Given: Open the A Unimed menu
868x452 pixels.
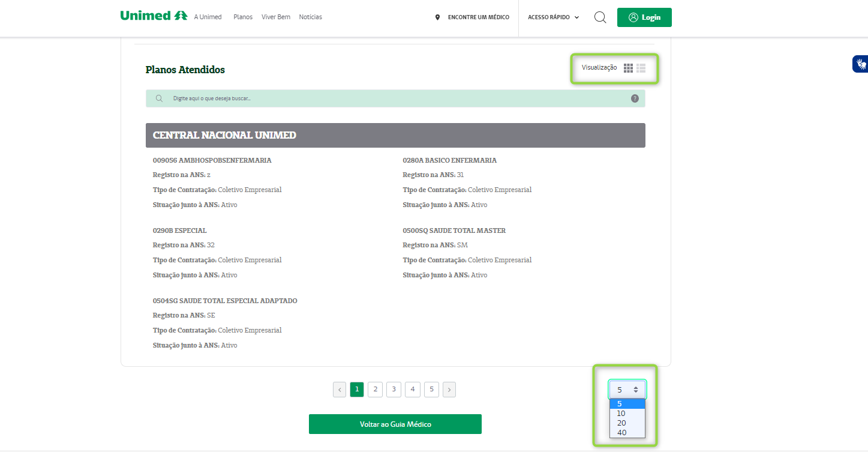Looking at the screenshot, I should click(x=208, y=17).
